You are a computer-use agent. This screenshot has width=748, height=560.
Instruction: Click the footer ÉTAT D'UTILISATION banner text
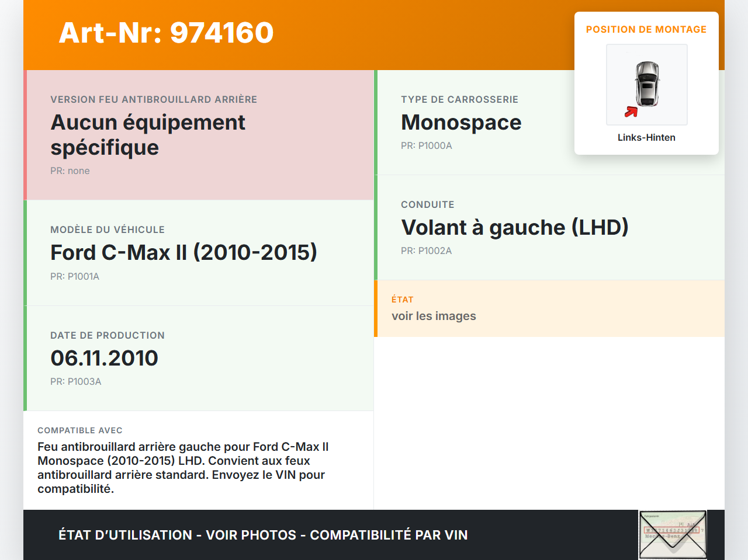coord(263,535)
